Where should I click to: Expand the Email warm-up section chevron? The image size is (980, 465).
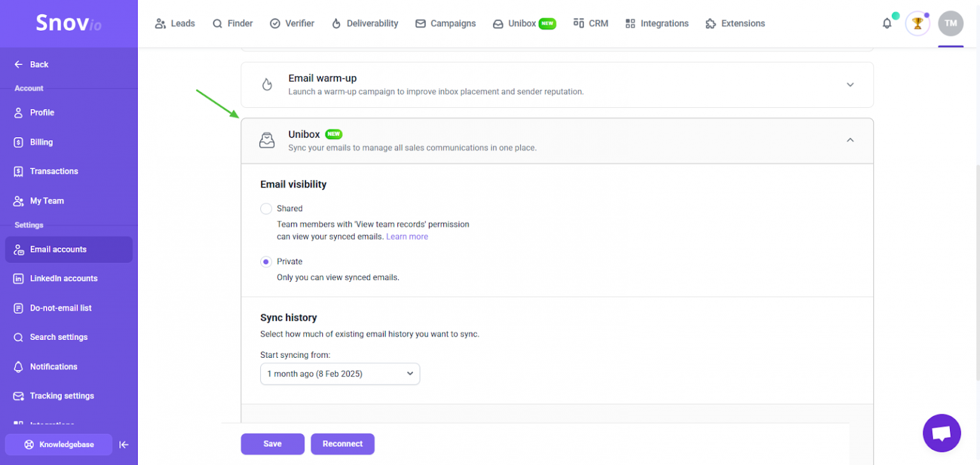850,85
